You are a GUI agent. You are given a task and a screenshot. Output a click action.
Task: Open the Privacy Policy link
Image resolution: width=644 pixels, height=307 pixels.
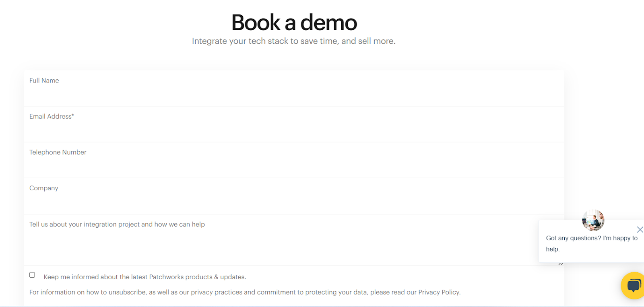[439, 292]
